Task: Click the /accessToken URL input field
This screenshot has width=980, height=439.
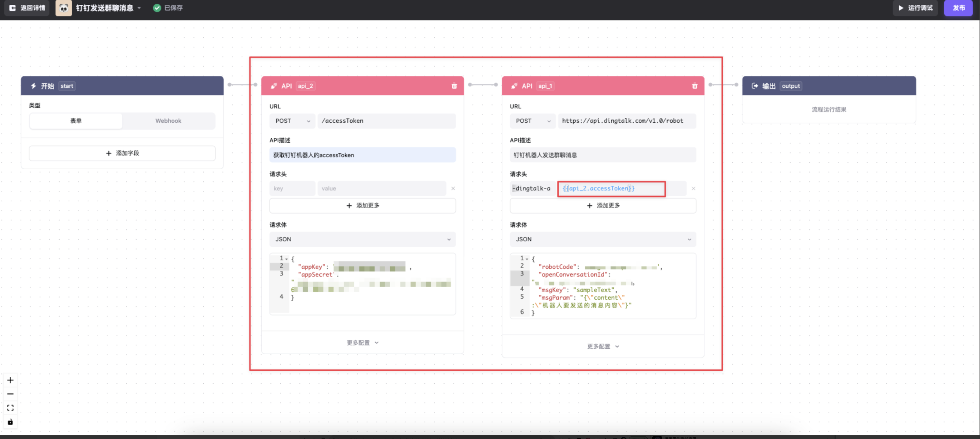Action: (386, 120)
